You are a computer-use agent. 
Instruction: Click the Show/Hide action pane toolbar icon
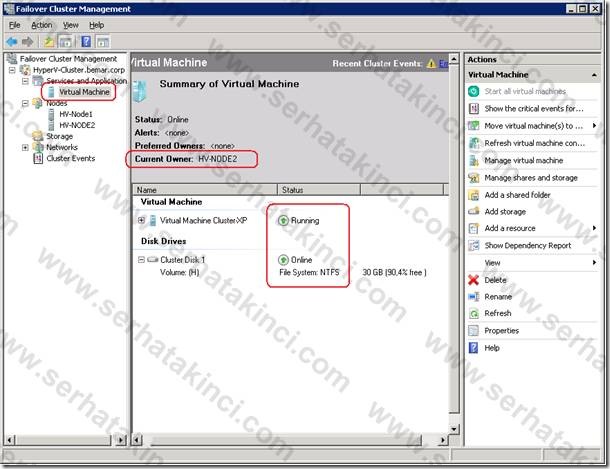[x=103, y=41]
